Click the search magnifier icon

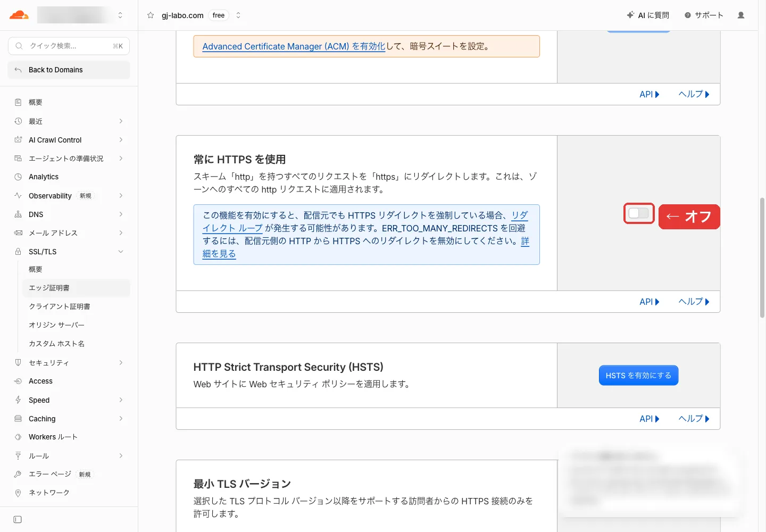click(x=19, y=46)
